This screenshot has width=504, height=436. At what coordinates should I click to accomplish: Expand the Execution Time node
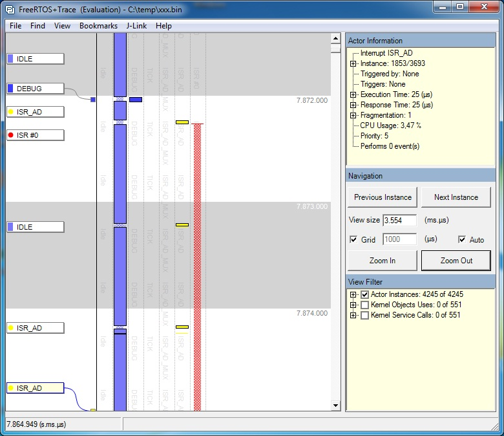[353, 94]
